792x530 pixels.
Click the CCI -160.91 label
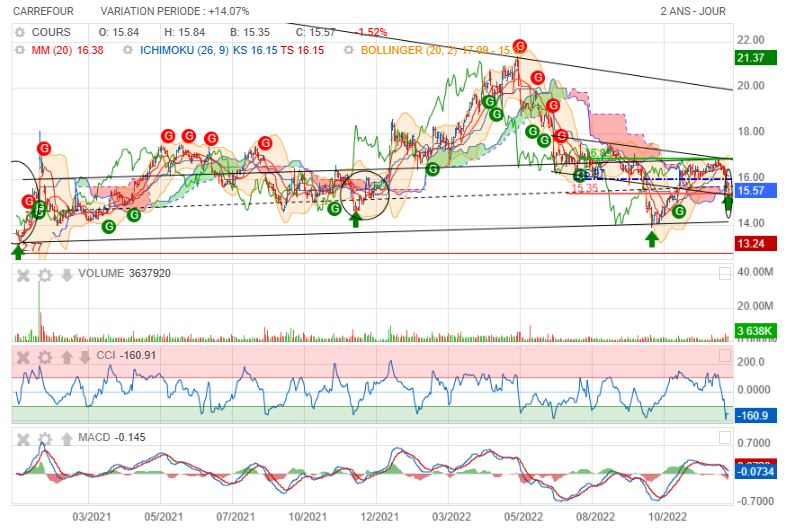pos(126,355)
